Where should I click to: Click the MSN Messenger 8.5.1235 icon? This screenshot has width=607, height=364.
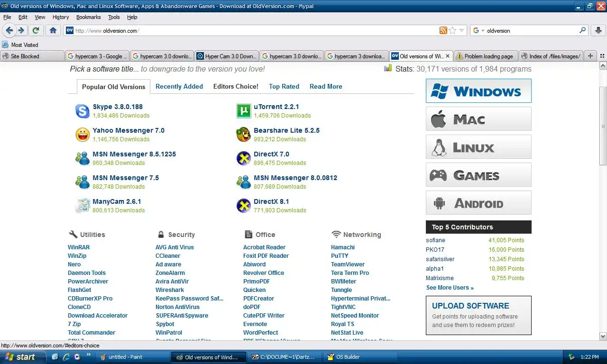[x=83, y=158]
